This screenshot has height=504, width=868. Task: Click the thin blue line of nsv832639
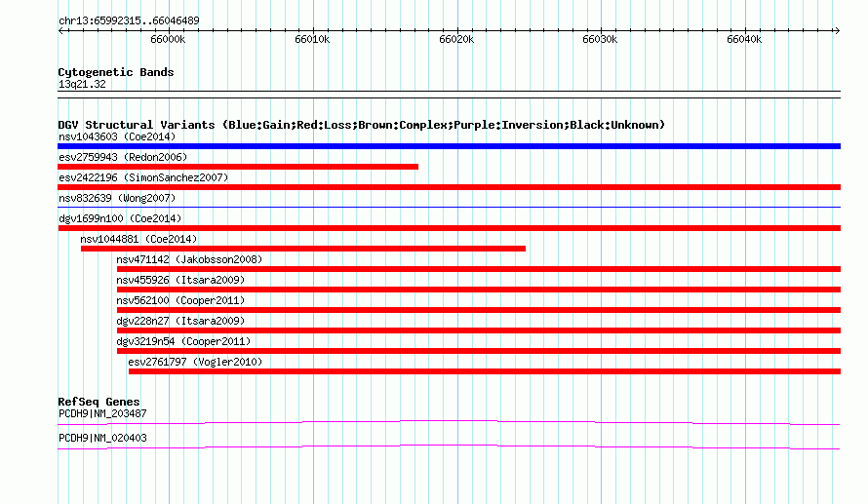[x=449, y=208]
